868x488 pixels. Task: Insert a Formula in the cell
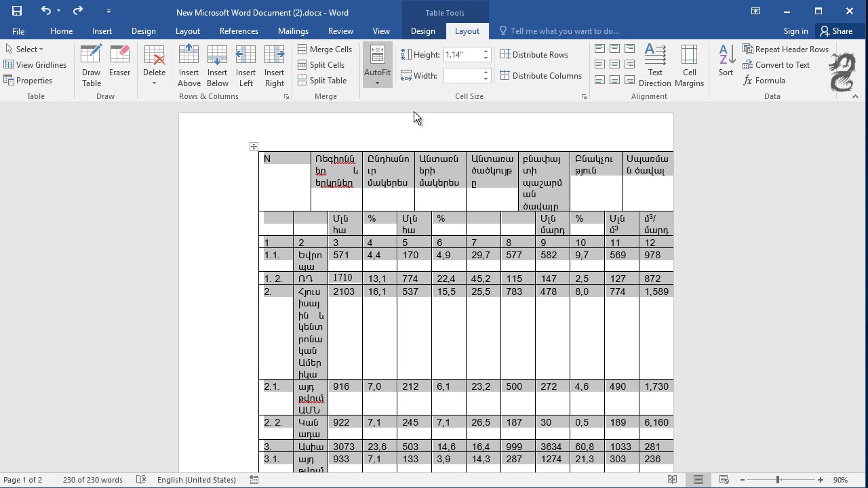point(764,80)
